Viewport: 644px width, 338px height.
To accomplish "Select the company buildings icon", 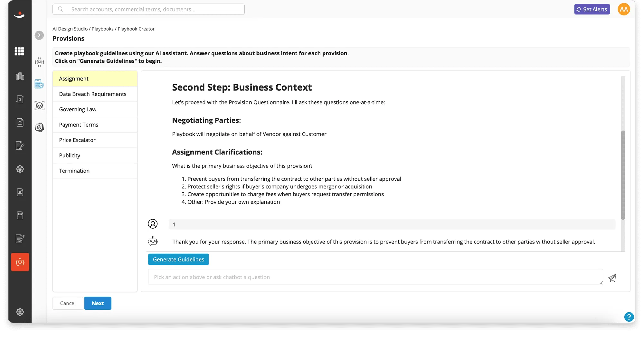I will [x=20, y=76].
